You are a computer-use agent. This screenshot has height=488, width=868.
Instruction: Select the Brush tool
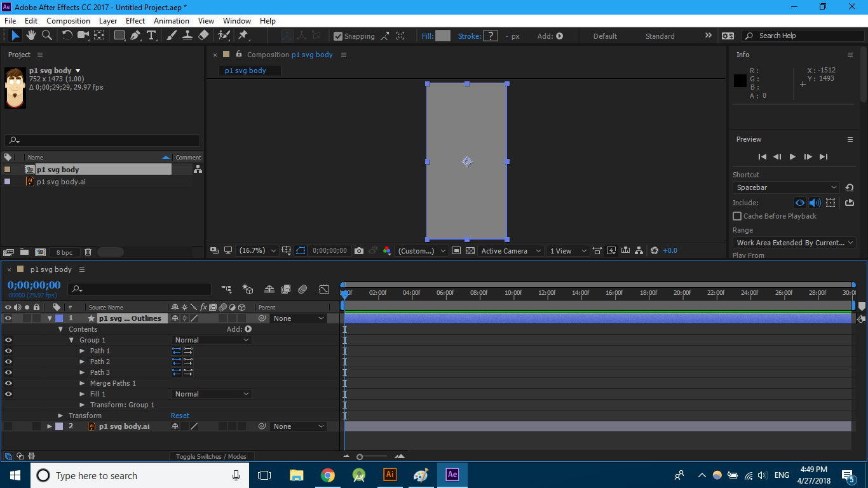(172, 36)
